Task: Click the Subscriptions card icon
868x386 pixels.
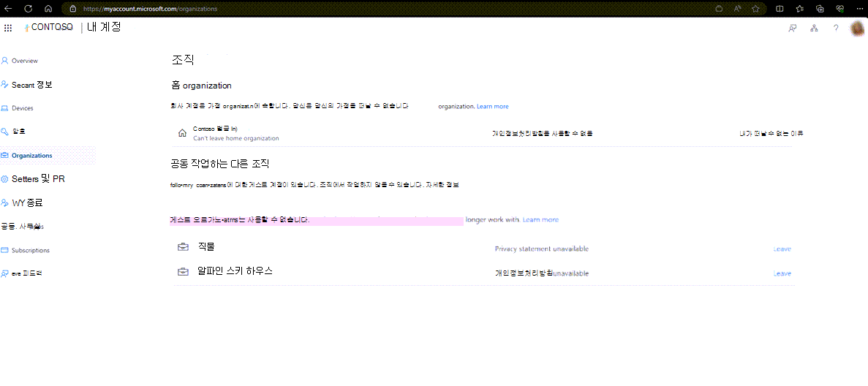Action: [x=5, y=250]
